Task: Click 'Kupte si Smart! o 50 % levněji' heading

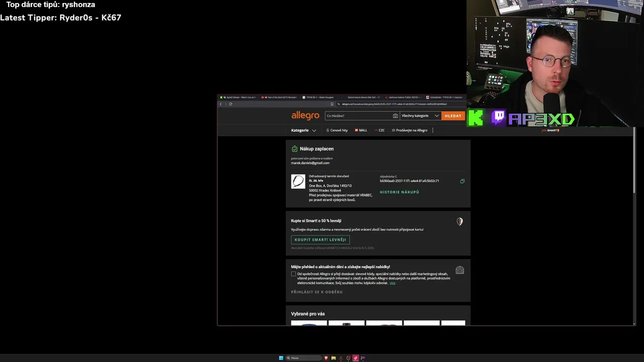Action: [x=316, y=221]
